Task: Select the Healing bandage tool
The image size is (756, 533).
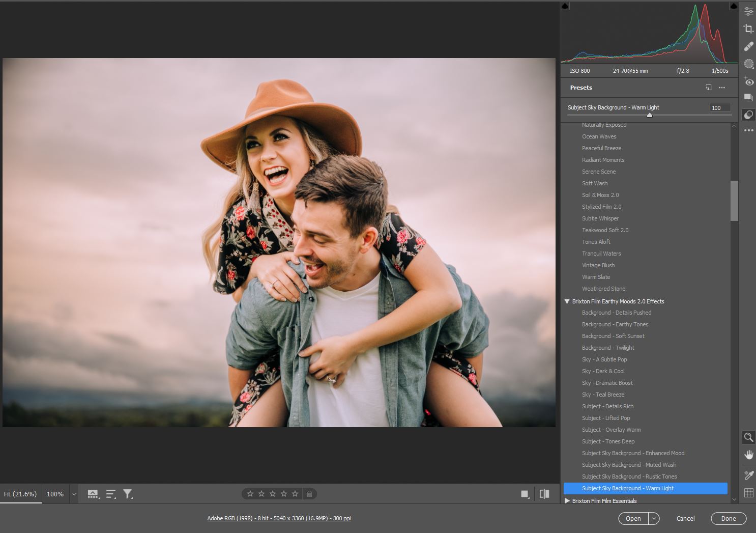Action: point(748,46)
